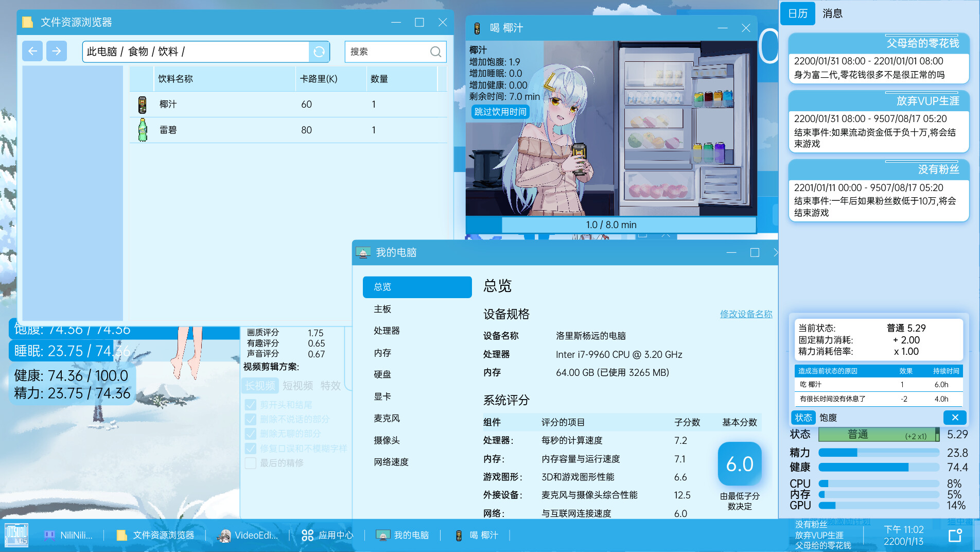The image size is (980, 552).
Task: Open 应用中心 from the taskbar
Action: point(329,535)
